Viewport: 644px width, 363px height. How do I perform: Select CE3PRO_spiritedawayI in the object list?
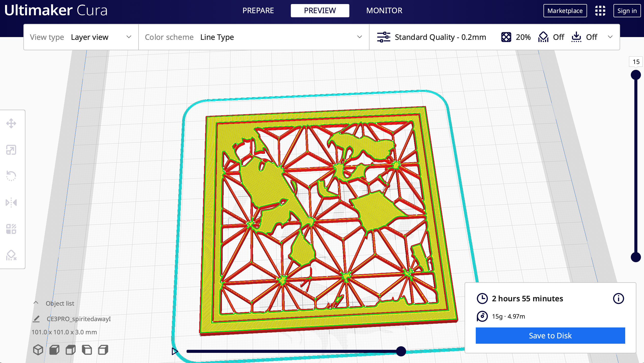(x=79, y=319)
